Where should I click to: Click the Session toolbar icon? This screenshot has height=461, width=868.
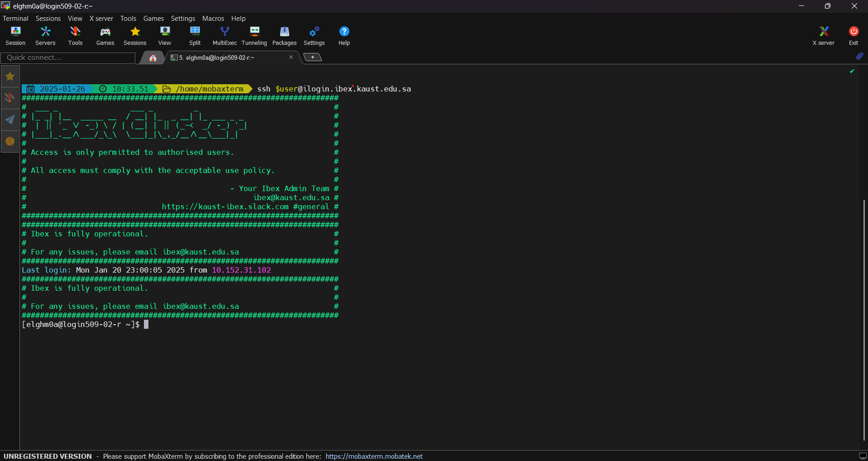15,35
